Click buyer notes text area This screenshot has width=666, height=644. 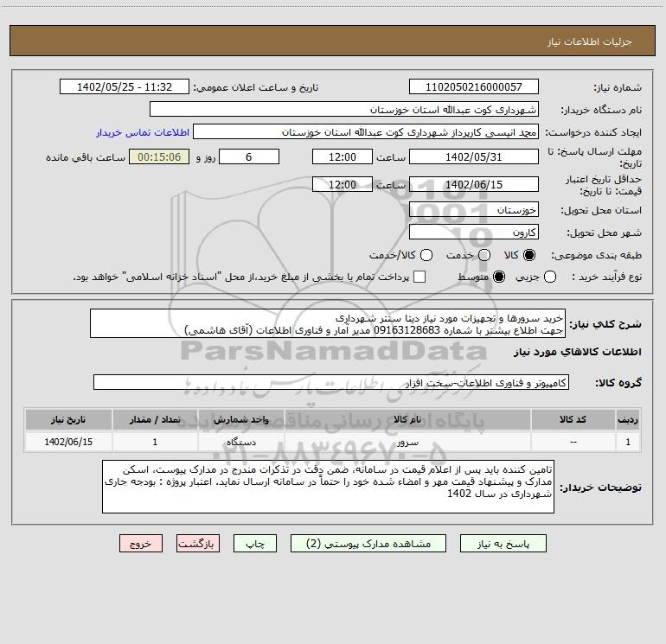[x=328, y=487]
